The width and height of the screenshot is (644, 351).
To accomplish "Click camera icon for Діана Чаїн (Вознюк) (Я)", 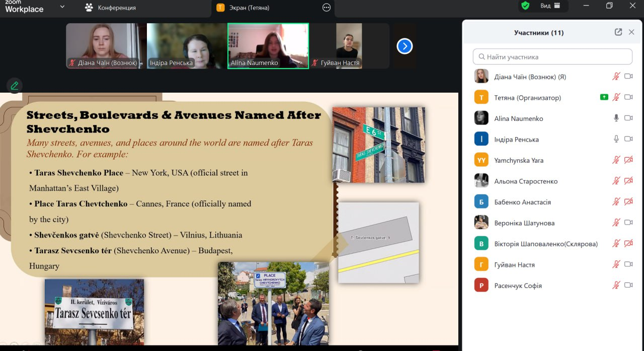I will [x=628, y=77].
